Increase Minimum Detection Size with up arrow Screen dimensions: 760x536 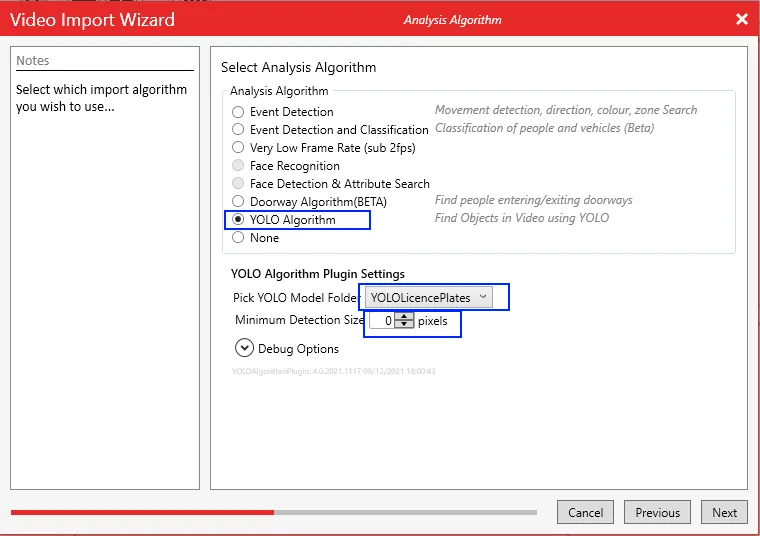coord(404,316)
